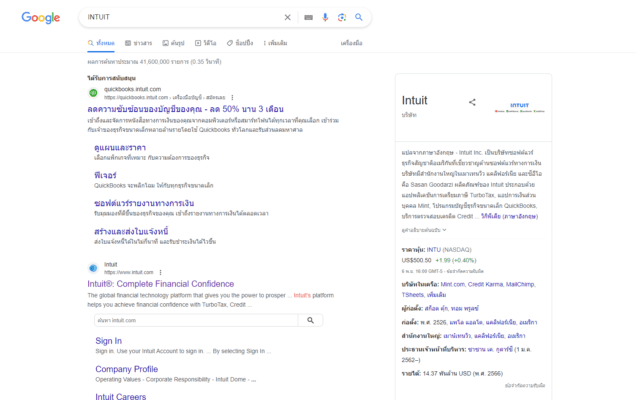Open the features sitelink under QuickBooks
Screen dimensions: 637x400
coord(105,175)
